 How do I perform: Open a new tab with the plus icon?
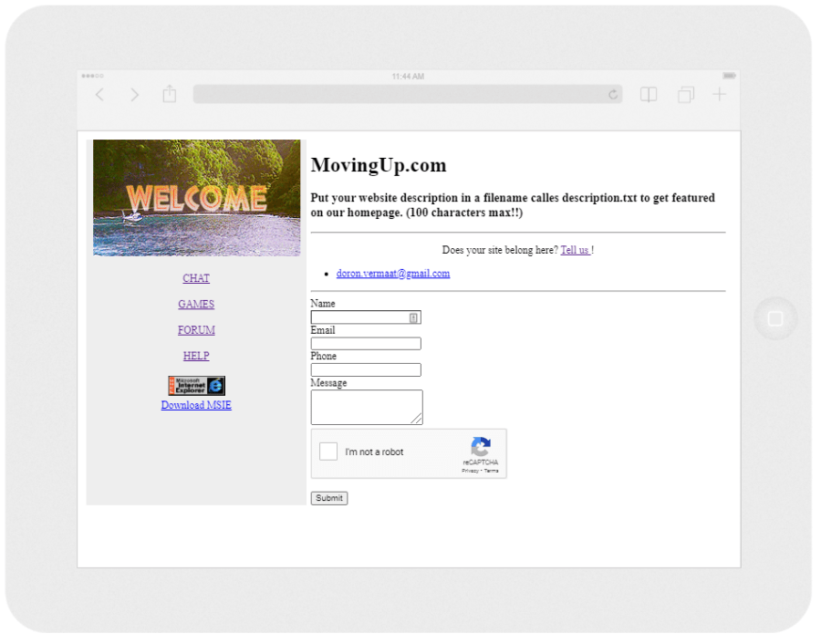(719, 94)
